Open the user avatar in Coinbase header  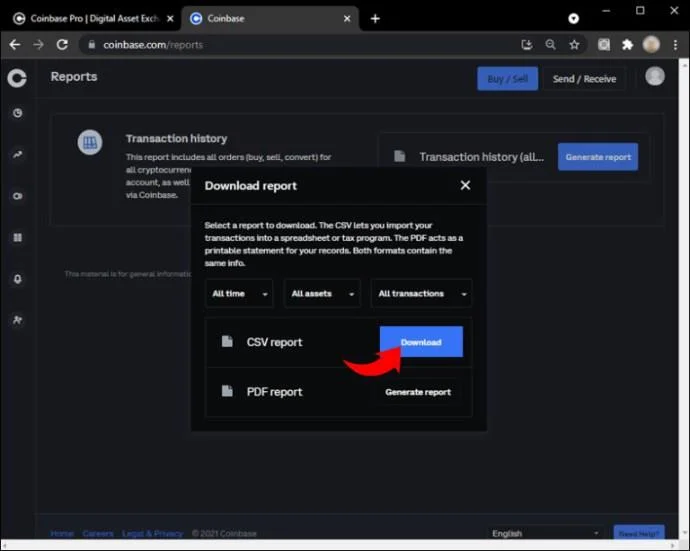655,77
